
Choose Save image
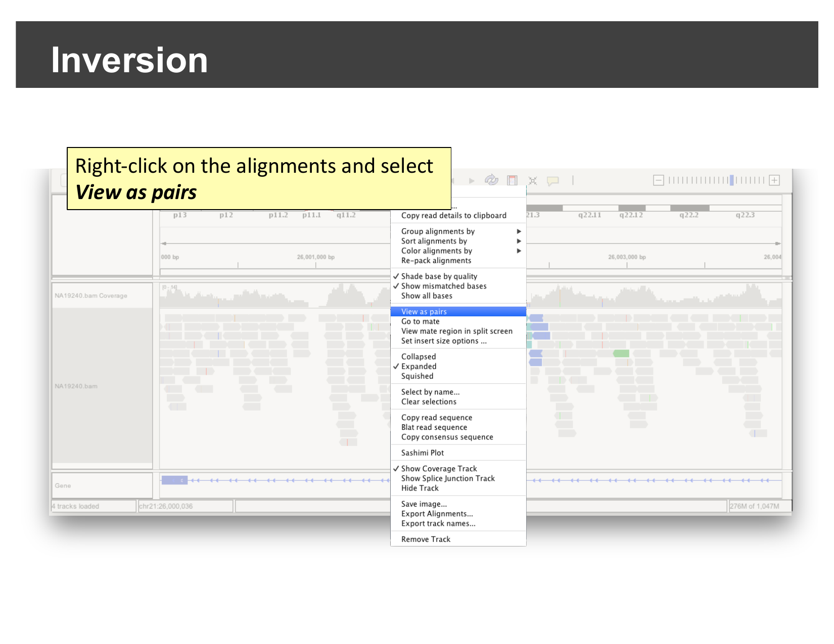pos(458,504)
